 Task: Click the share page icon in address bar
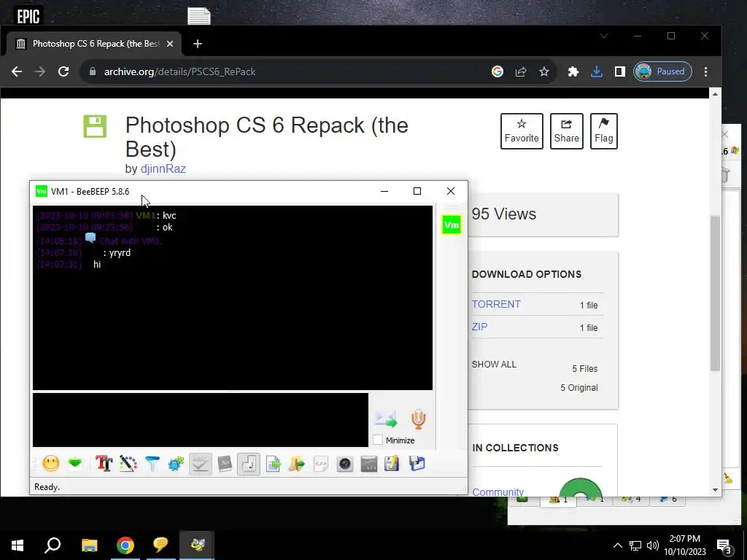[521, 71]
